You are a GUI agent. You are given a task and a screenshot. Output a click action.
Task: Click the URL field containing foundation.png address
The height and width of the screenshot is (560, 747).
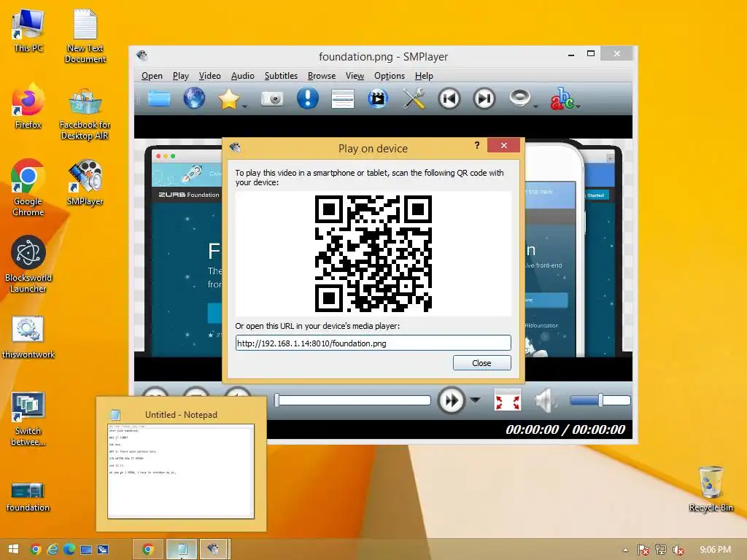click(x=373, y=343)
